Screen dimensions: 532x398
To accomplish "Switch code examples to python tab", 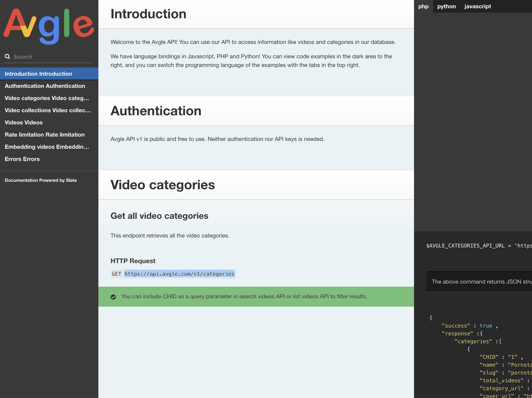I will 446,7.
